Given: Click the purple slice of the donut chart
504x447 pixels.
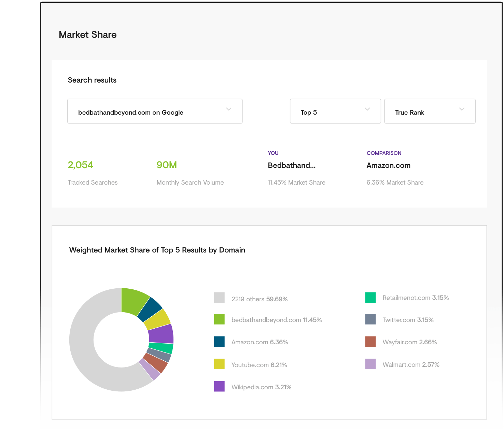Looking at the screenshot, I should pos(161,334).
